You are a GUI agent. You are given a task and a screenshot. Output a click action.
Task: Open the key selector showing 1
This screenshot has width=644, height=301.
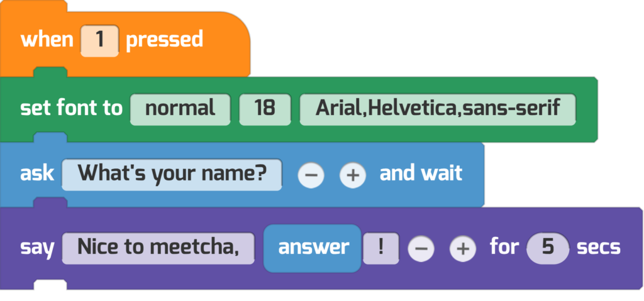coord(100,41)
